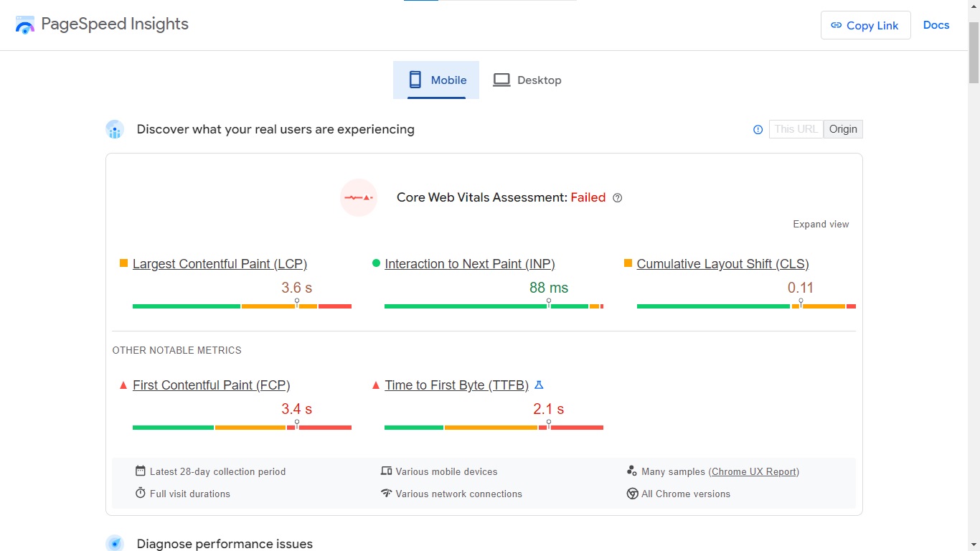The width and height of the screenshot is (980, 551).
Task: Click Discover what your real users heading
Action: pyautogui.click(x=275, y=129)
